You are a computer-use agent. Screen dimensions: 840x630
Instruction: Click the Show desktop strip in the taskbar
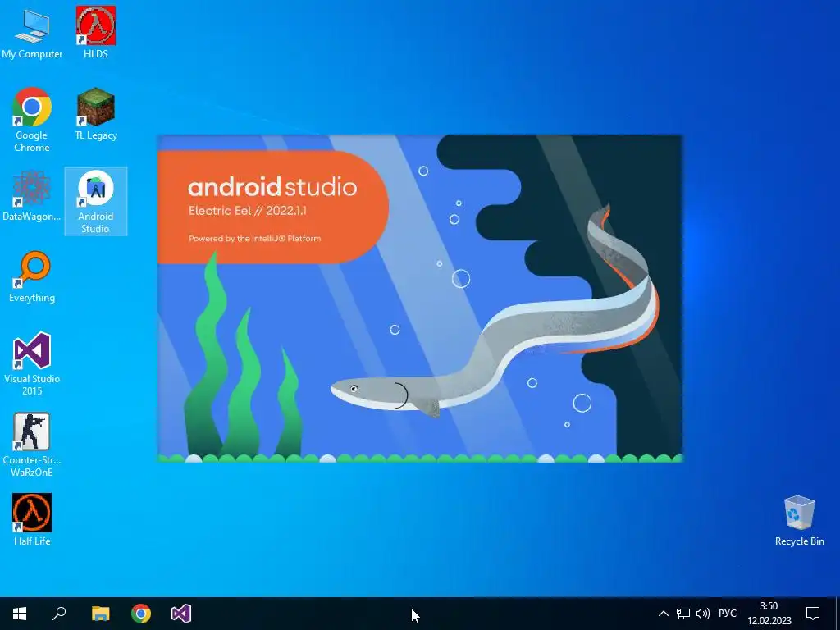[x=838, y=614]
